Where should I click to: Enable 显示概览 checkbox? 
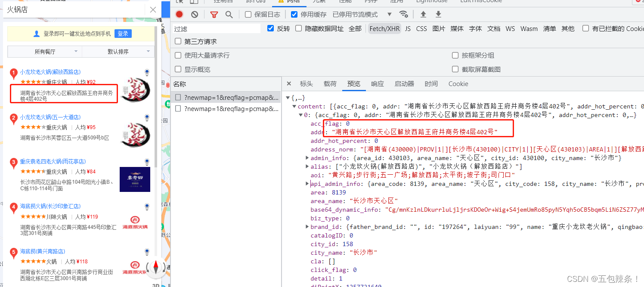[178, 69]
